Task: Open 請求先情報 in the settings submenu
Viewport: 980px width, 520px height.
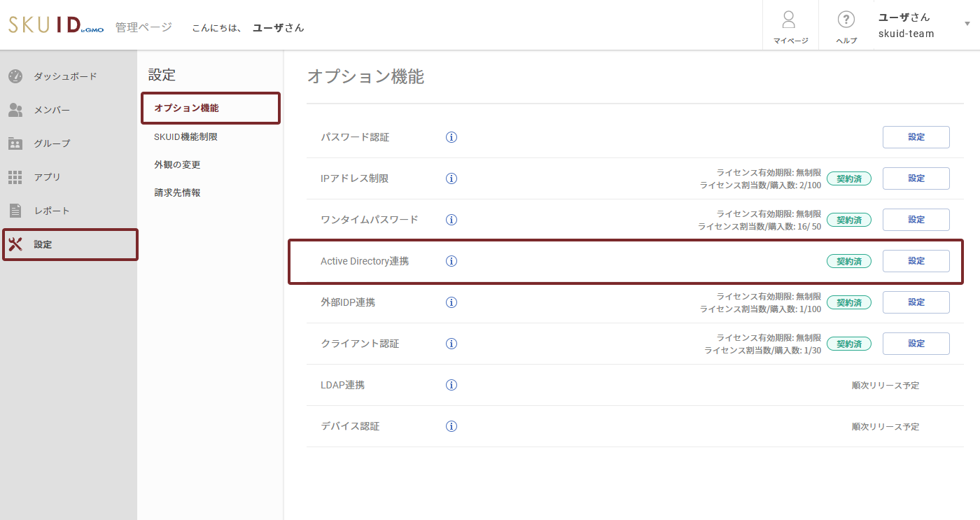Action: (x=177, y=193)
